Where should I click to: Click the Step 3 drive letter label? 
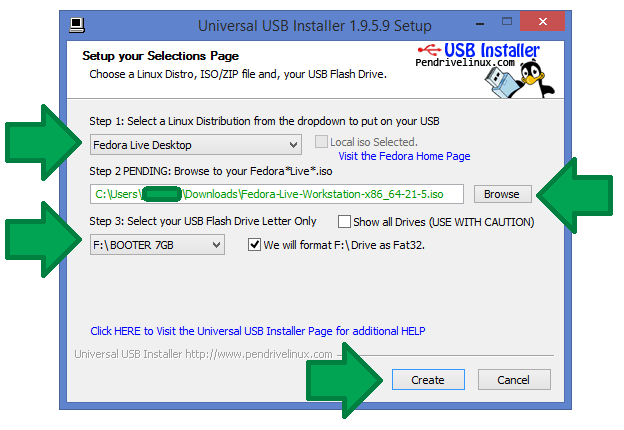(x=203, y=221)
